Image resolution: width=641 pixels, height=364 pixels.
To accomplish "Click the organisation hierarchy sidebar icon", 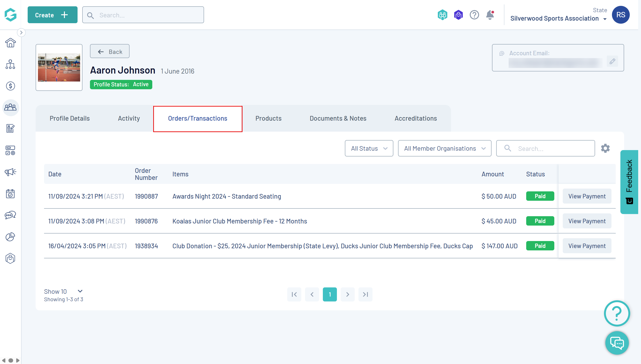I will point(10,64).
